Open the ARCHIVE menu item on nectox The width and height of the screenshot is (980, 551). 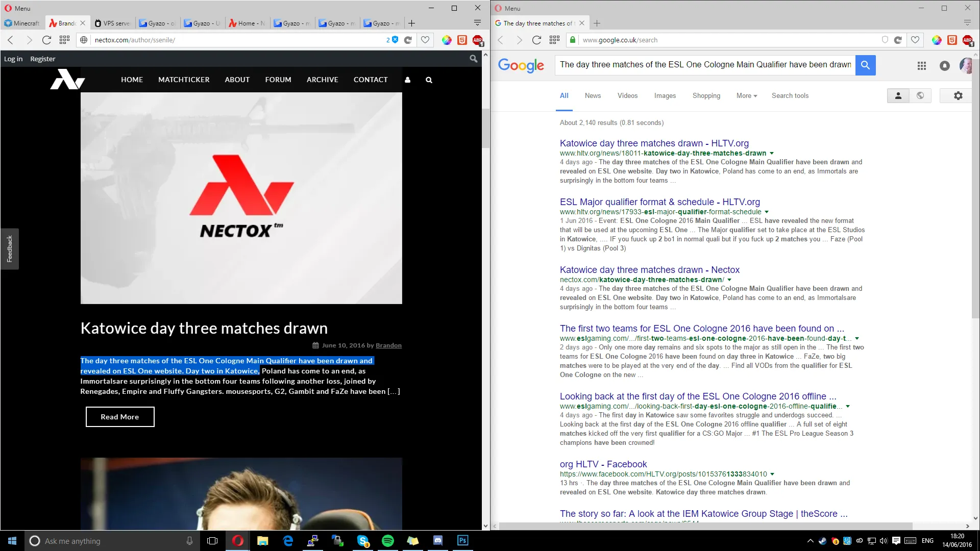323,80
